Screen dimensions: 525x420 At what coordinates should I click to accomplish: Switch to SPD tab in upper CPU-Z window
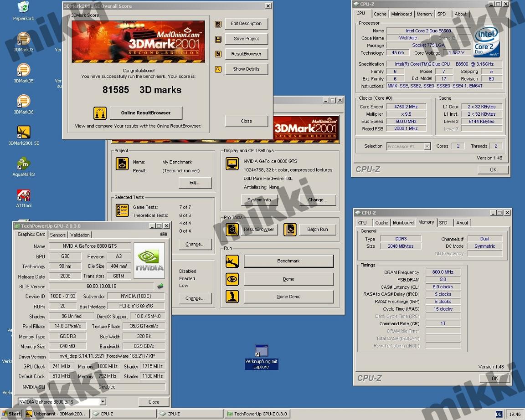coord(441,14)
